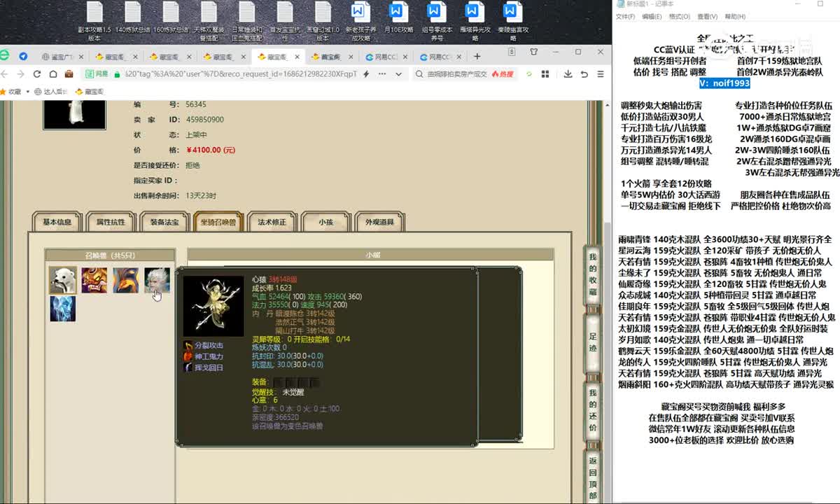
Task: Open Notepad's 文件(F) menu
Action: (x=625, y=17)
